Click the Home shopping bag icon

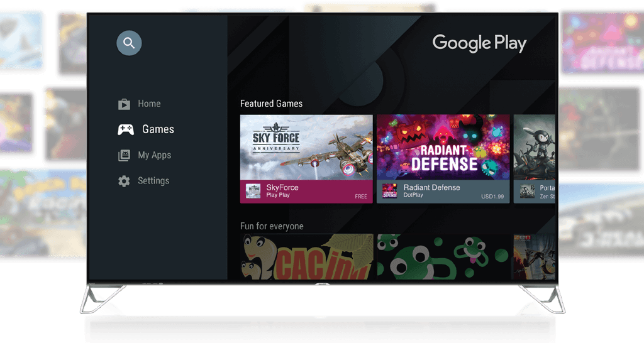pos(124,104)
